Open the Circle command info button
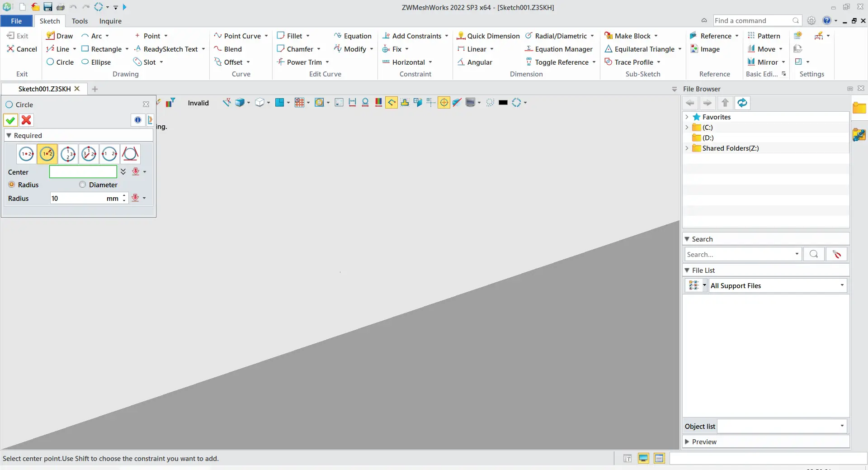The height and width of the screenshot is (470, 868). [x=138, y=120]
